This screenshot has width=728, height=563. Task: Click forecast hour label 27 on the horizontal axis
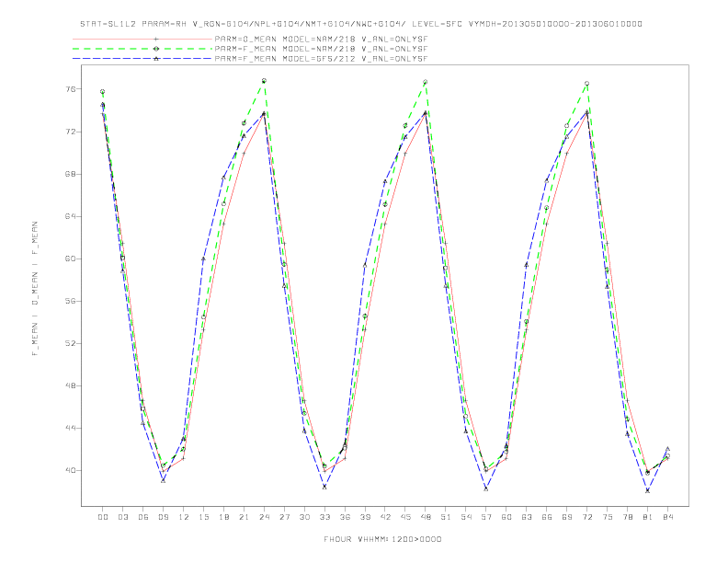[x=284, y=517]
